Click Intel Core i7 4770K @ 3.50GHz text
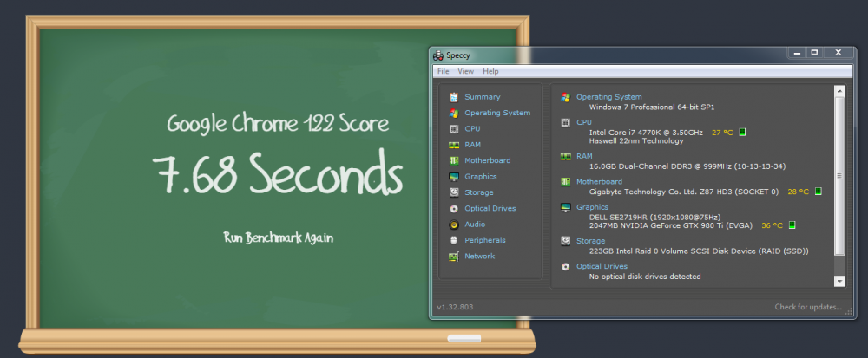Image resolution: width=868 pixels, height=358 pixels. (646, 133)
